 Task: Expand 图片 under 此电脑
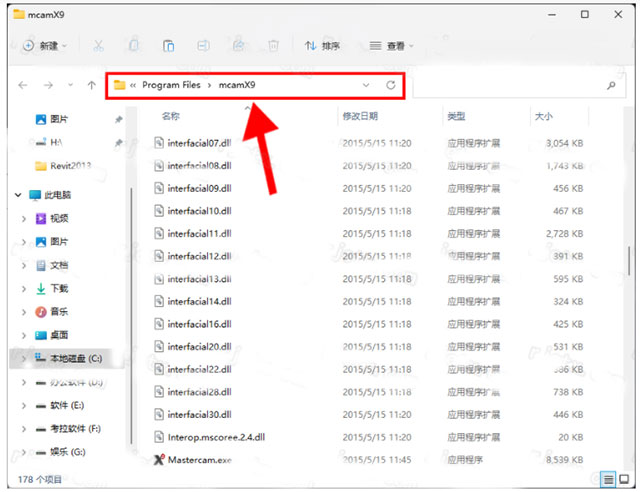24,242
